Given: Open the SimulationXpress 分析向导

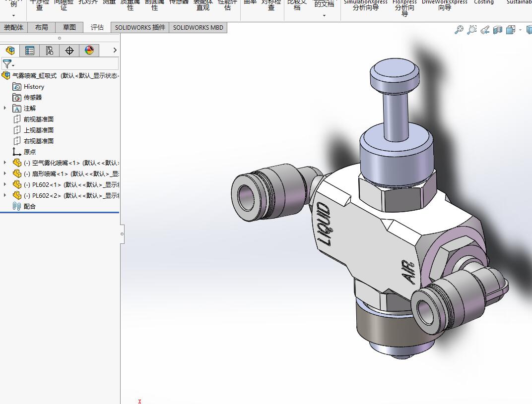Looking at the screenshot, I should point(365,5).
